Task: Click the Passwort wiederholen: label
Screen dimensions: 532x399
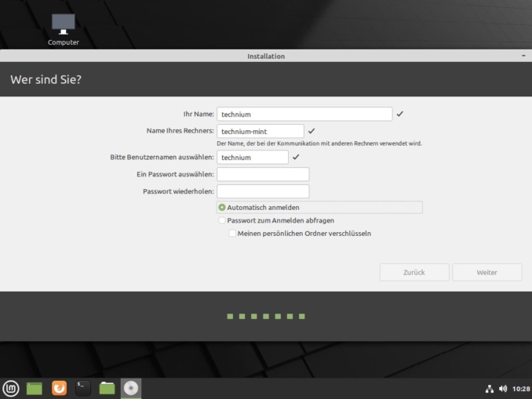Action: pyautogui.click(x=178, y=191)
